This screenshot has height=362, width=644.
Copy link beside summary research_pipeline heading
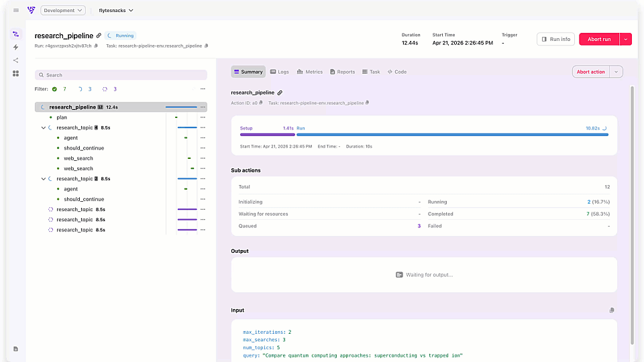tap(280, 93)
